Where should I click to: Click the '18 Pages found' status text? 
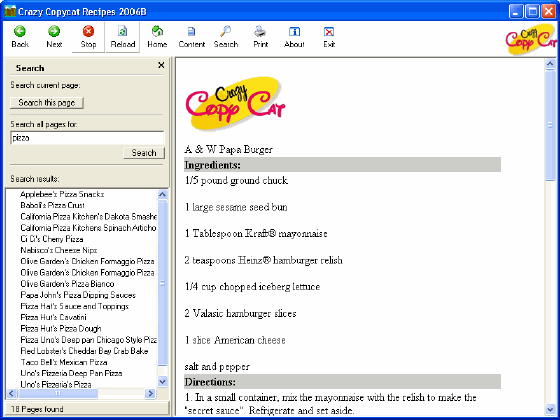click(37, 409)
